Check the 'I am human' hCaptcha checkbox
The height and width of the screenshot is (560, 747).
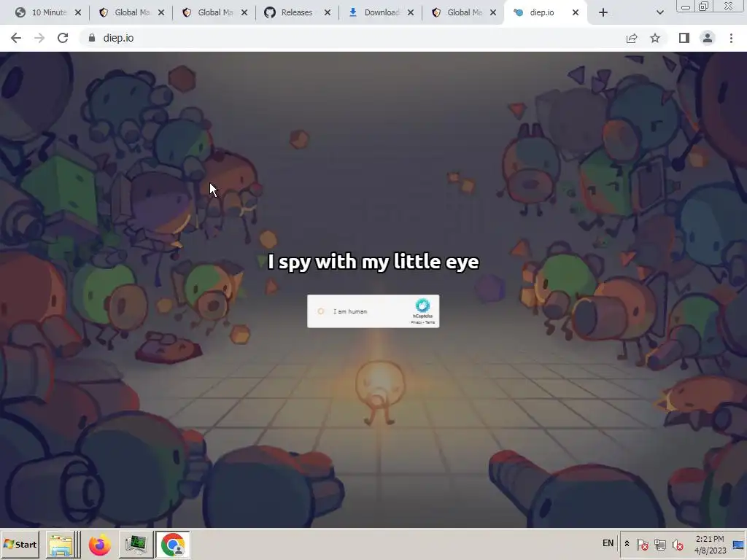pos(321,311)
